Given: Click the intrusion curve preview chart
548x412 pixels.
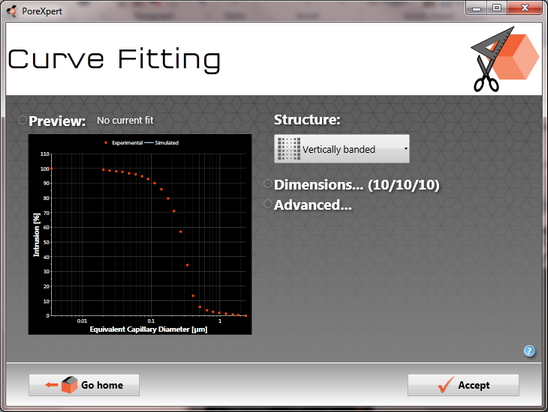Looking at the screenshot, I should tap(140, 234).
